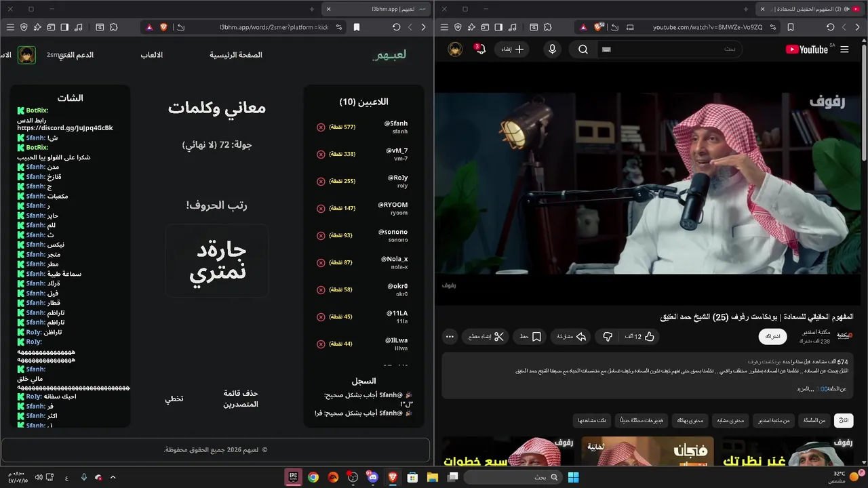Open File Explorer from the taskbar
The width and height of the screenshot is (868, 488).
(x=433, y=477)
